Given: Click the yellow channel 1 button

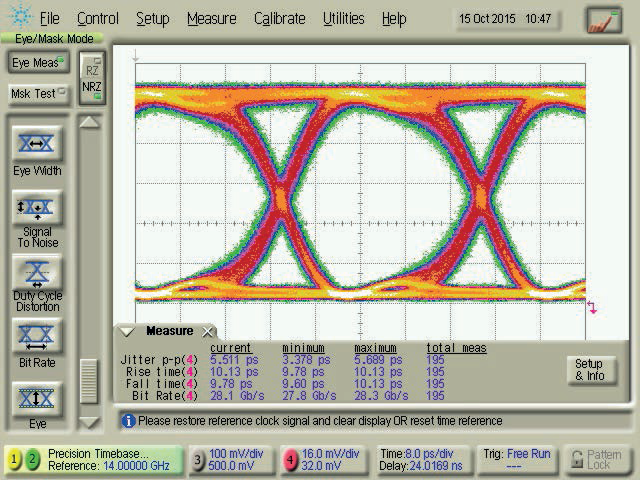Looking at the screenshot, I should point(15,460).
